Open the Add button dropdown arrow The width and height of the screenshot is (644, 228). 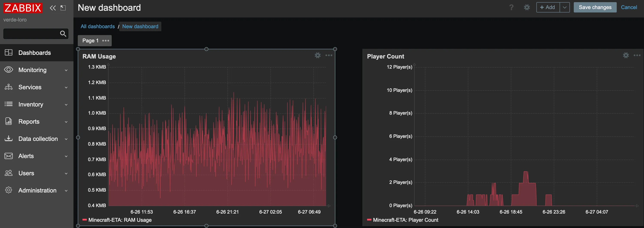point(565,7)
